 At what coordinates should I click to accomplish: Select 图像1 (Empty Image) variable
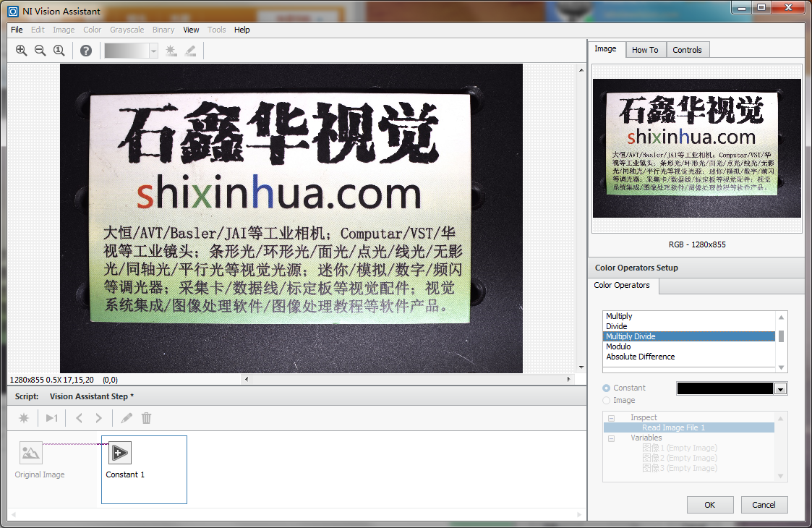(680, 448)
